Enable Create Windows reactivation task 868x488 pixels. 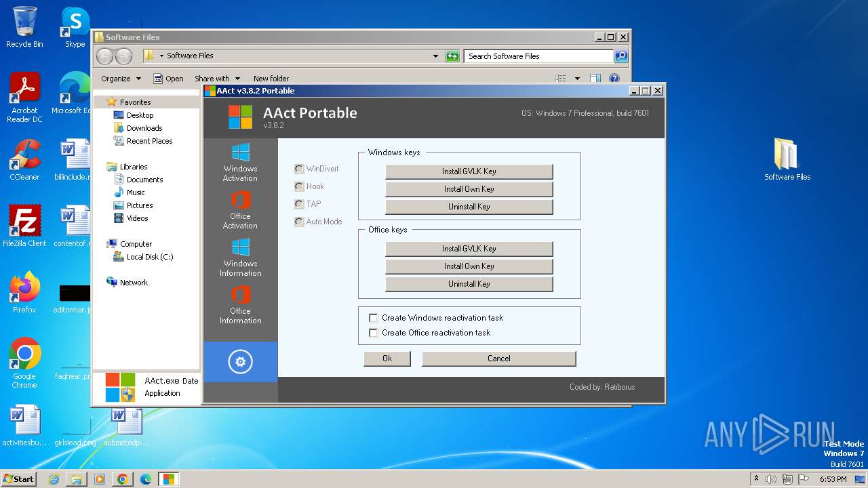(x=373, y=318)
